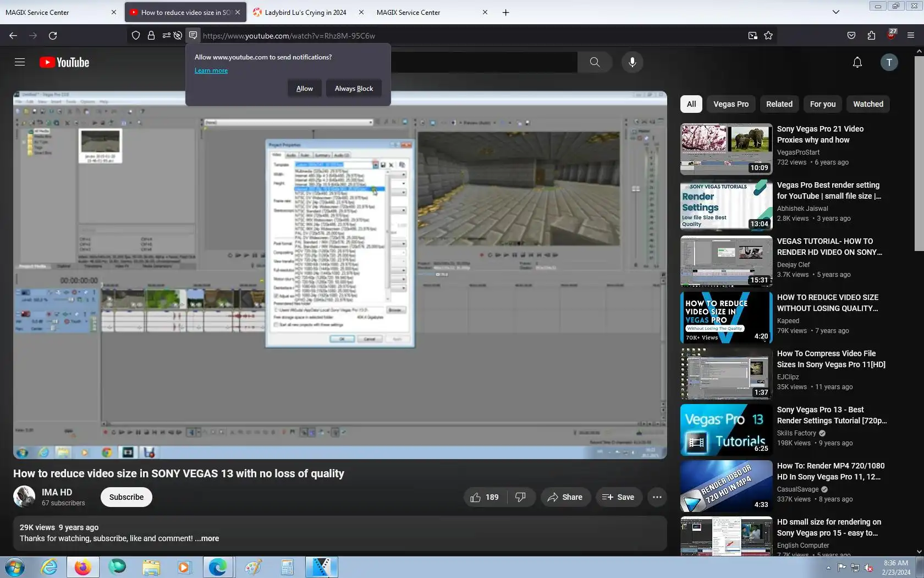Open the tracking protection shield panel
This screenshot has height=578, width=924.
click(x=136, y=36)
